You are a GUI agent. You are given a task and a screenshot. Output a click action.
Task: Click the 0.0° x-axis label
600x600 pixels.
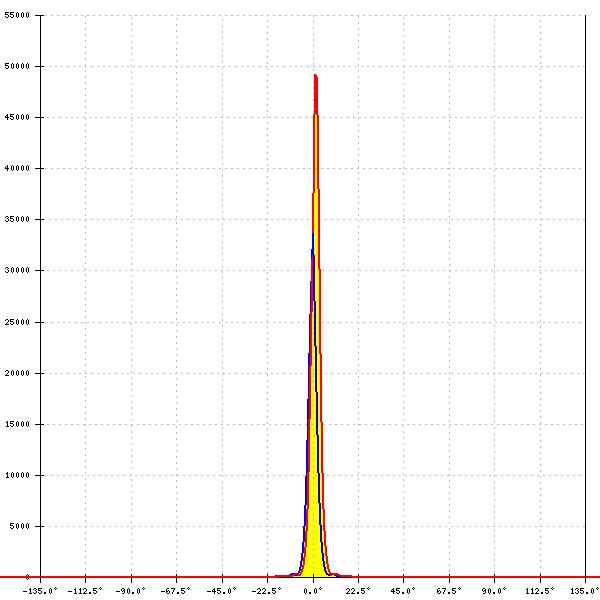click(x=313, y=591)
